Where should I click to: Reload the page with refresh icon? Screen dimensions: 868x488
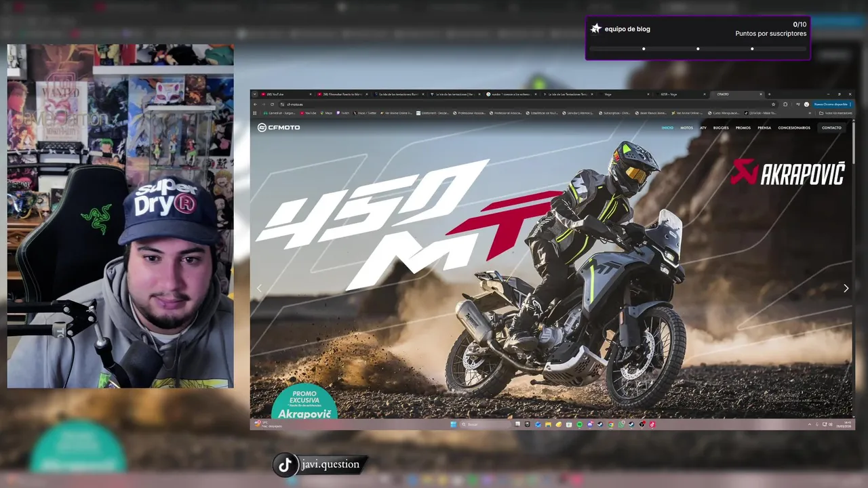[x=273, y=104]
